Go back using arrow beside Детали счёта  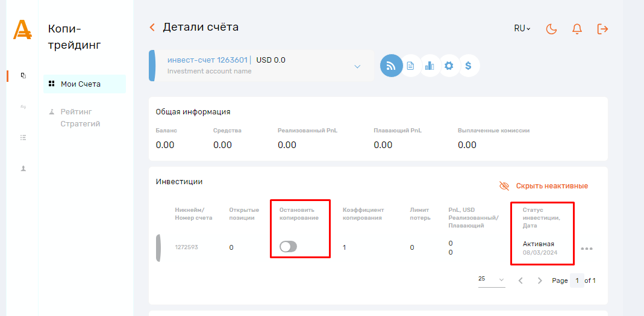point(152,27)
